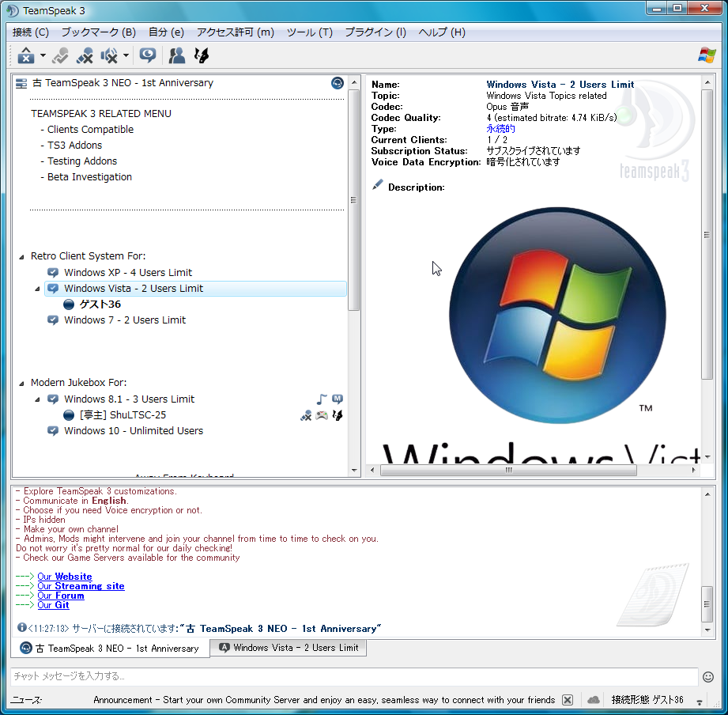Click the music note icon on Windows 8.1 row
The height and width of the screenshot is (715, 728).
pos(322,399)
